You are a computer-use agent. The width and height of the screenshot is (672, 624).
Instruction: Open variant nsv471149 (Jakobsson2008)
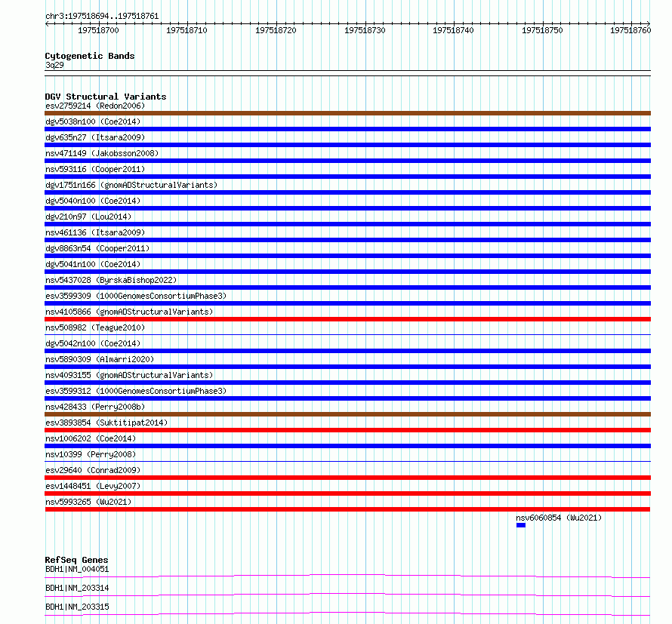tap(102, 153)
